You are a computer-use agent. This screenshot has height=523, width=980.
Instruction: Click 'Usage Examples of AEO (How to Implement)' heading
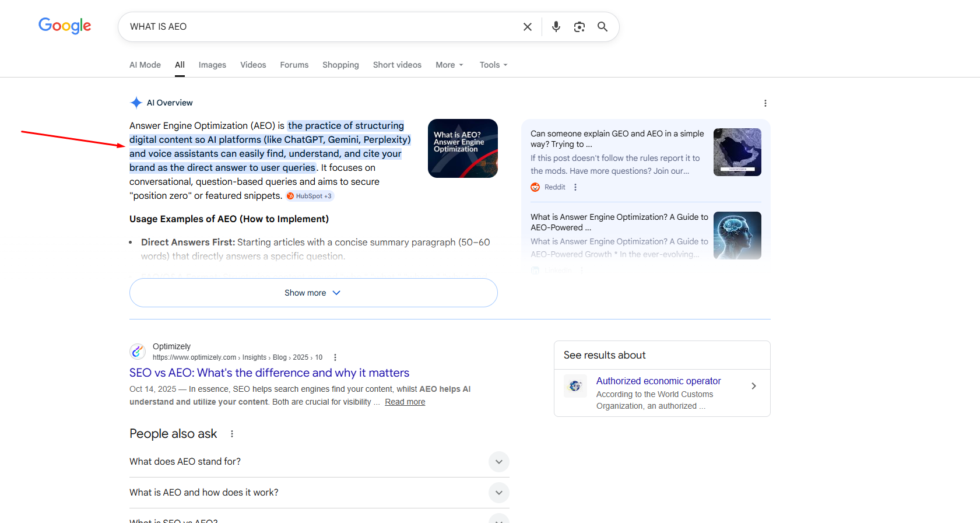229,219
